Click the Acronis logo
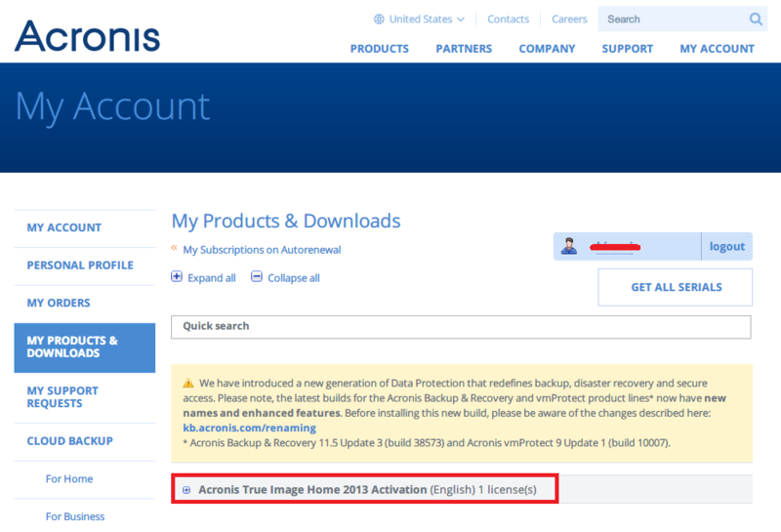This screenshot has width=781, height=532. tap(87, 36)
